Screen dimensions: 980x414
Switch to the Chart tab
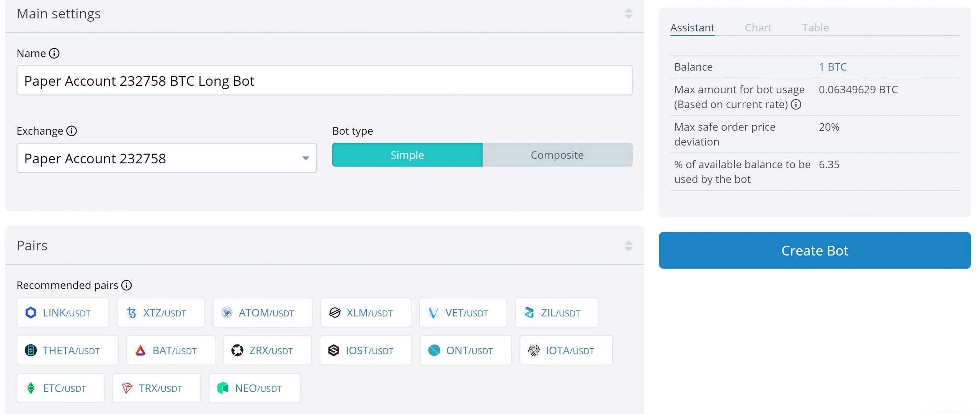[x=758, y=28]
